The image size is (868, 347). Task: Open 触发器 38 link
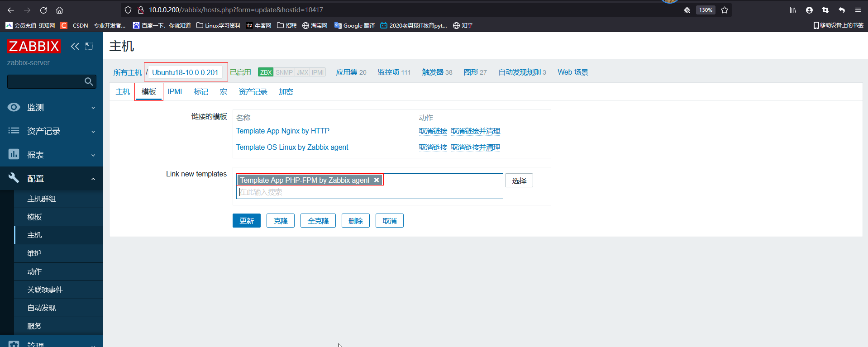click(437, 72)
